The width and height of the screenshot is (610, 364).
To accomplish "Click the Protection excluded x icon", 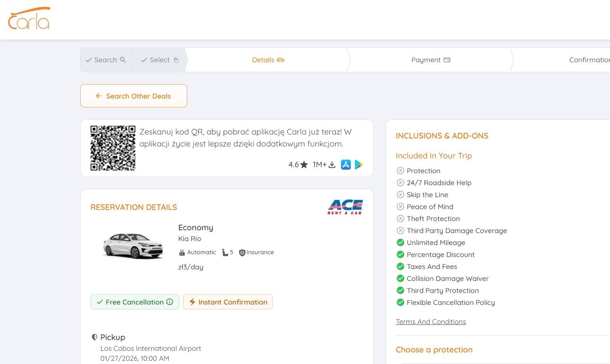I will 400,171.
